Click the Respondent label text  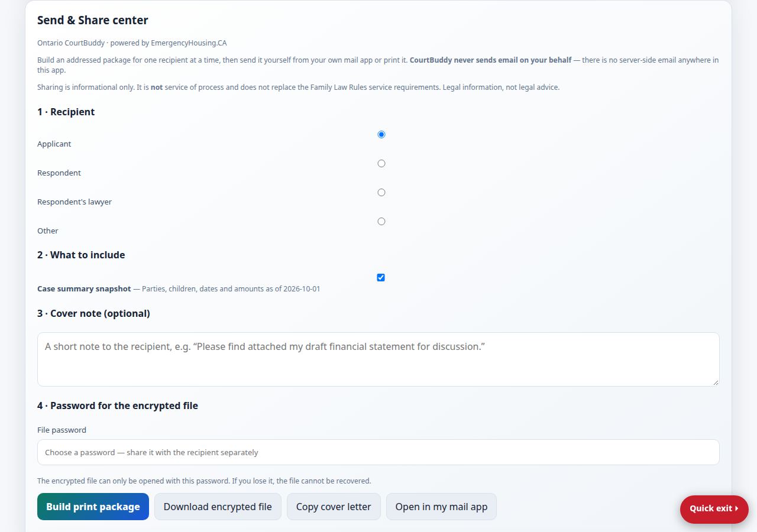(59, 173)
